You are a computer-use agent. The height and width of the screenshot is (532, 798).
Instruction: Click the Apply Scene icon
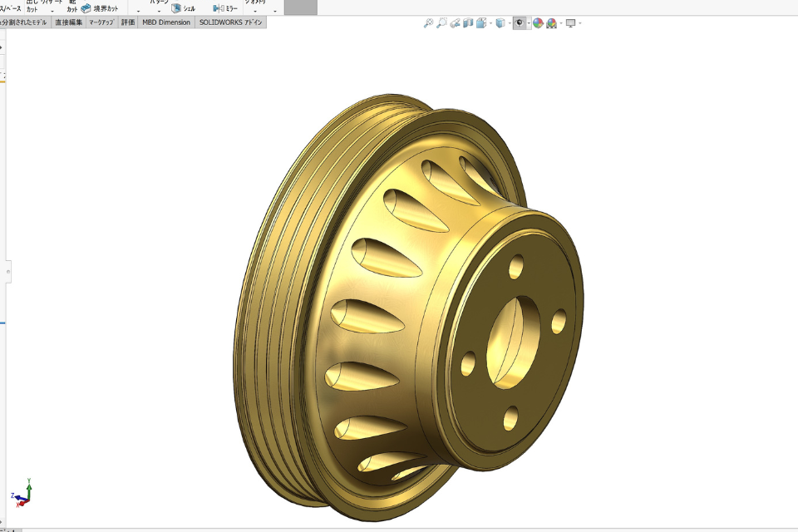click(x=551, y=23)
